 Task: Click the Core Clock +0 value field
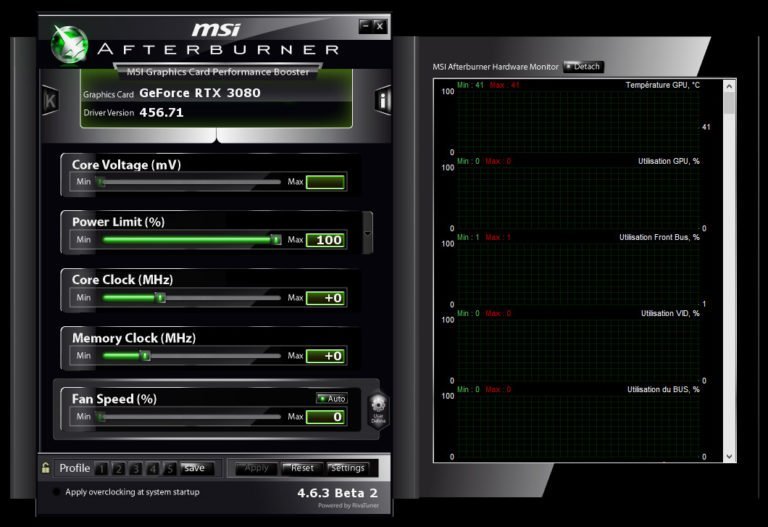pyautogui.click(x=326, y=298)
